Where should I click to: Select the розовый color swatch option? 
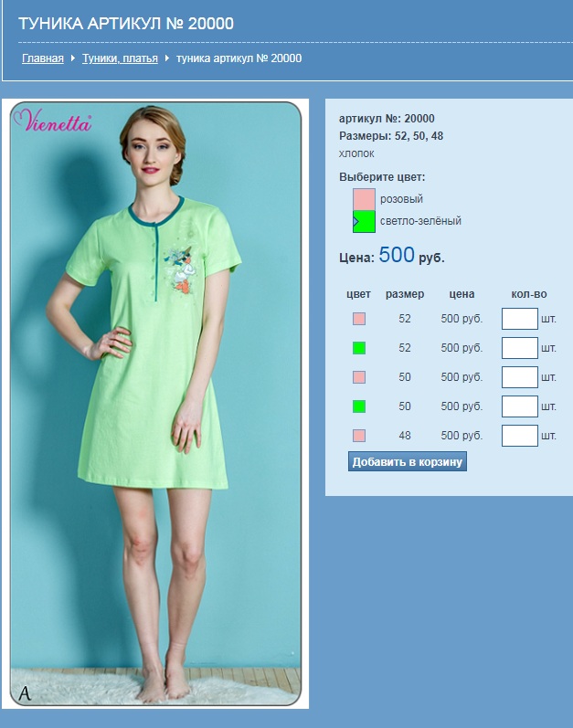(364, 199)
